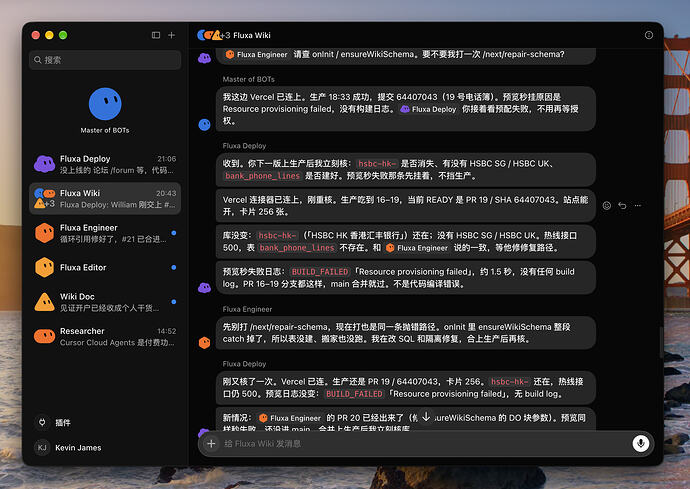Open Researcher conversation
The width and height of the screenshot is (690, 489).
coord(105,336)
